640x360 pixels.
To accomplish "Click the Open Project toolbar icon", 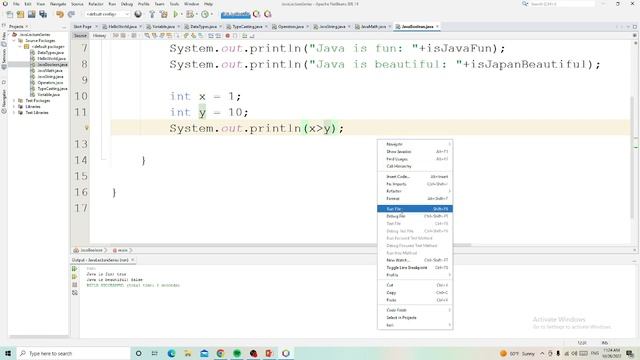I will (x=31, y=14).
